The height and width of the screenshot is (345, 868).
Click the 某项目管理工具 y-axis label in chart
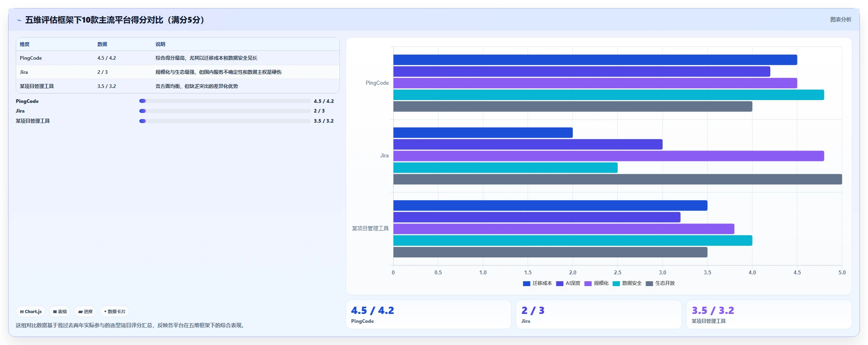(370, 229)
